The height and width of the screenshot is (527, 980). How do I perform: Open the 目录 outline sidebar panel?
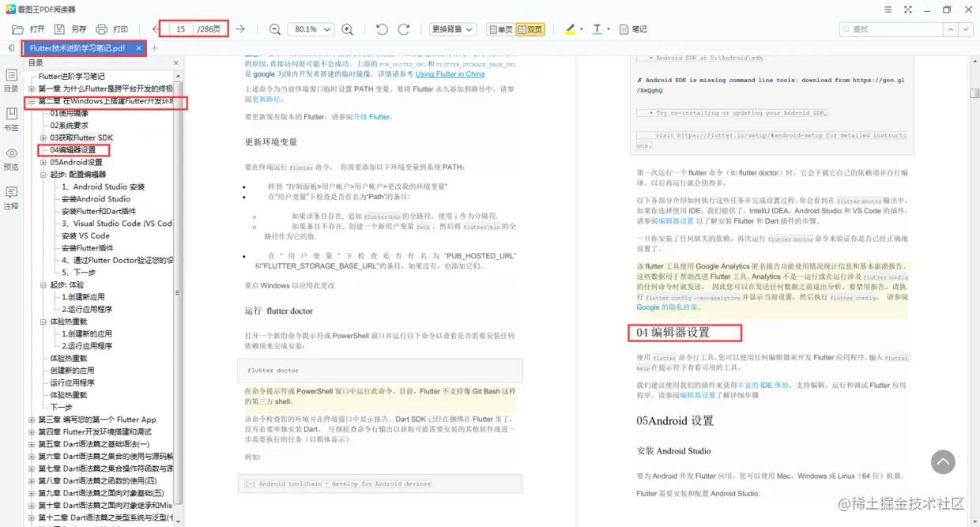11,80
